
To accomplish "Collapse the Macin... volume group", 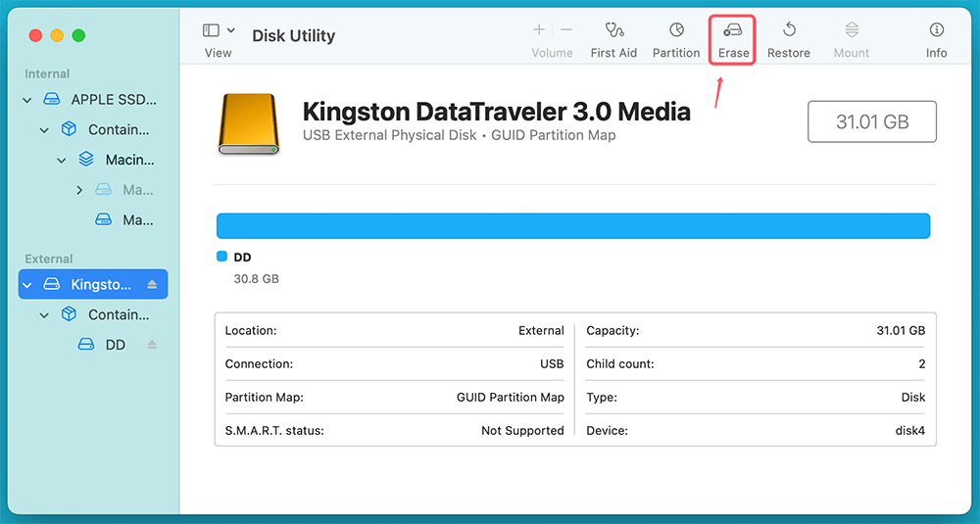I will tap(61, 160).
